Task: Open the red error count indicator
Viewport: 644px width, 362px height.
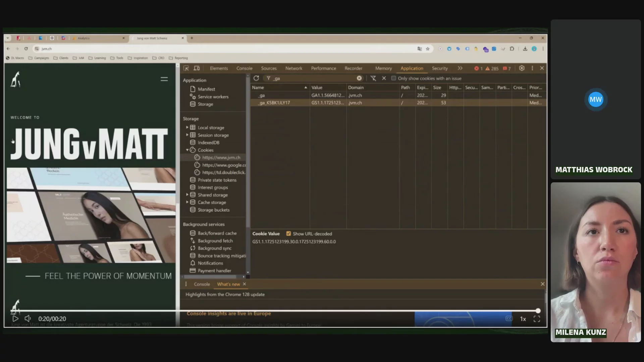Action: point(478,68)
